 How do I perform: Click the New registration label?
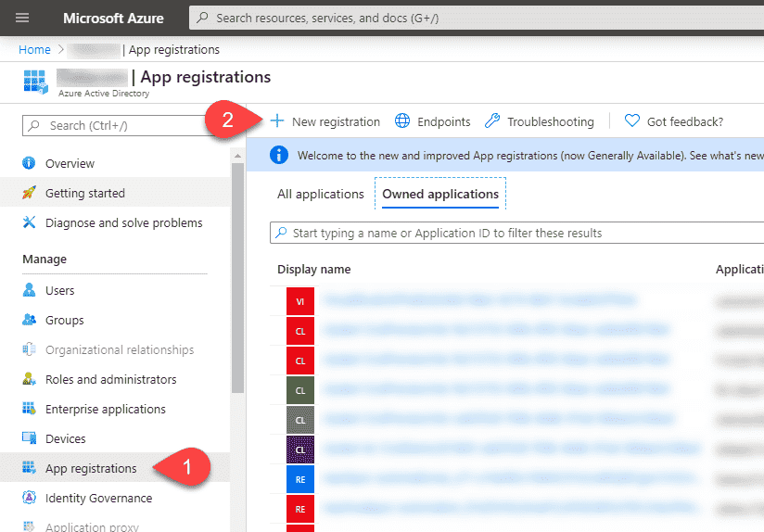click(336, 121)
